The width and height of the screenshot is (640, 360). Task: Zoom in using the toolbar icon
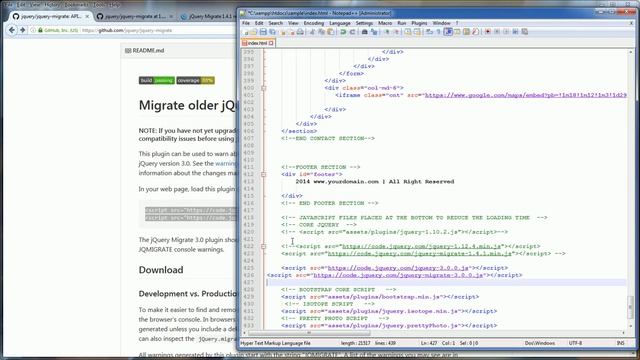[387, 32]
